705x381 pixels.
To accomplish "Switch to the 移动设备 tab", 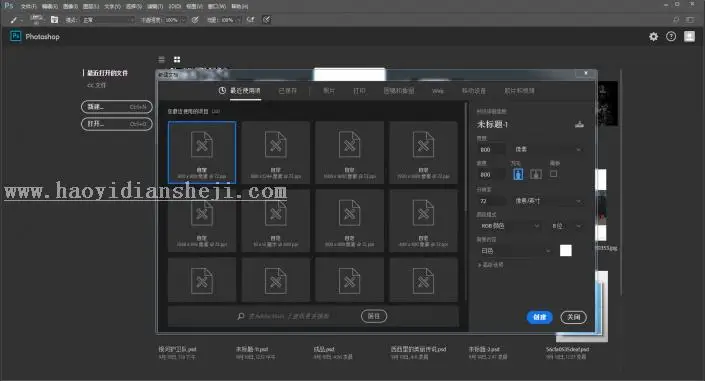I will [474, 91].
